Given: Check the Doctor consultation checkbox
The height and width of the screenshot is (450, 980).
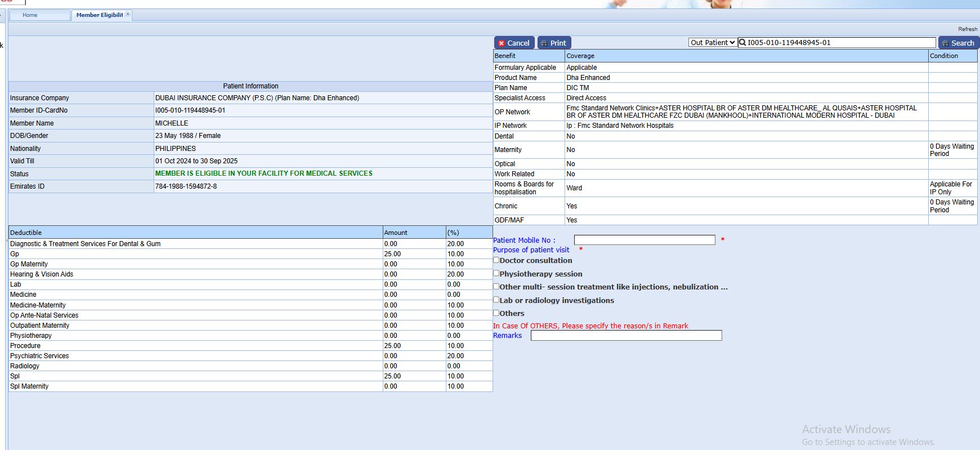Looking at the screenshot, I should tap(496, 260).
